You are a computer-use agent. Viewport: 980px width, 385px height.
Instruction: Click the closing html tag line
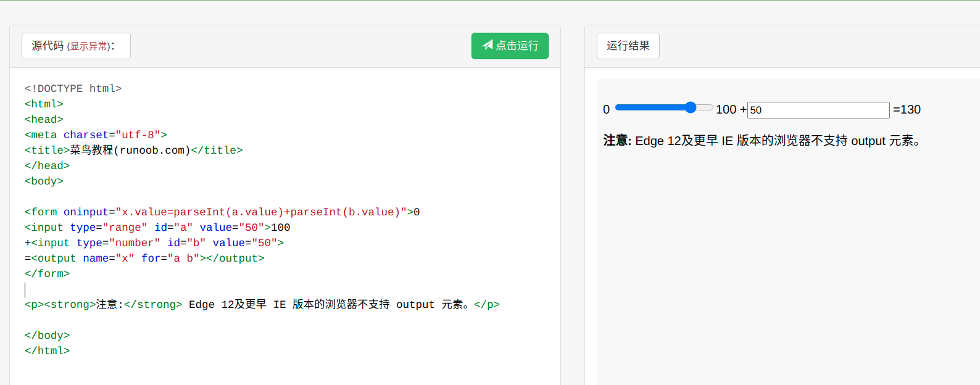48,351
